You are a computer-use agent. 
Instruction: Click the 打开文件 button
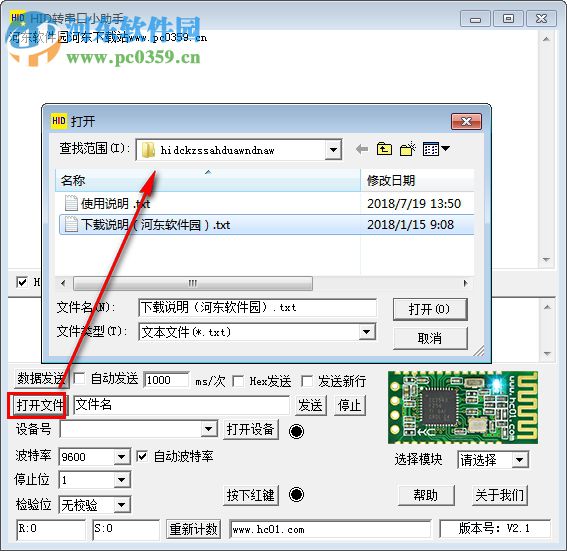[x=40, y=405]
